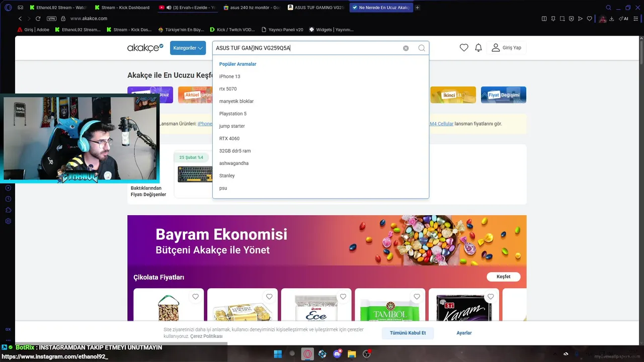Screen dimensions: 644x362
Task: Click Keşfet on chocolate section
Action: [503, 277]
